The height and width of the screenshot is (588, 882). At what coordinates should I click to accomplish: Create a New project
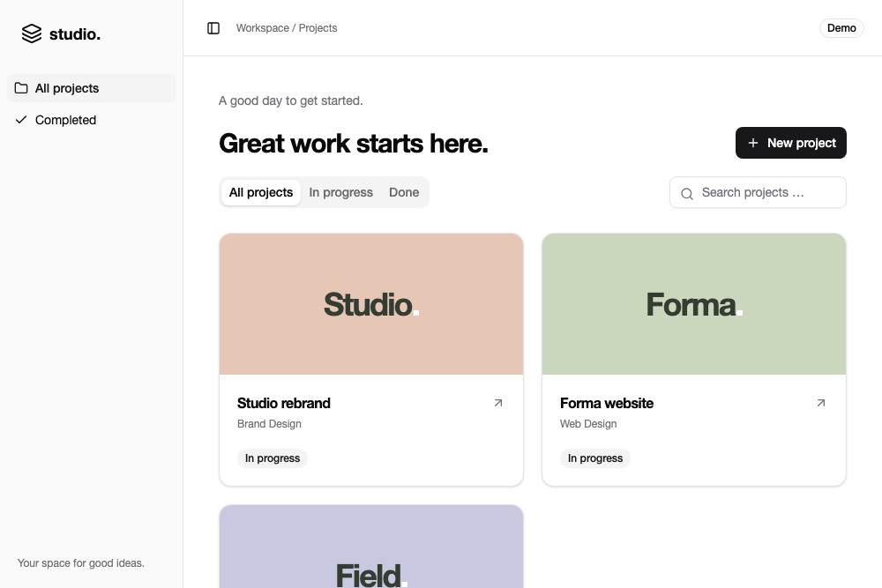[x=791, y=143]
